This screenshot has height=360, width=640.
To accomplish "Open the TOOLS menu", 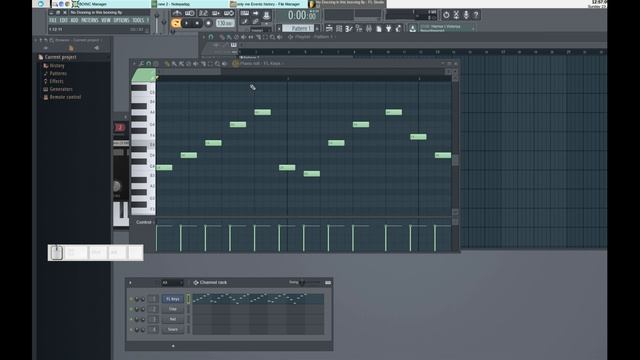I will coord(138,20).
